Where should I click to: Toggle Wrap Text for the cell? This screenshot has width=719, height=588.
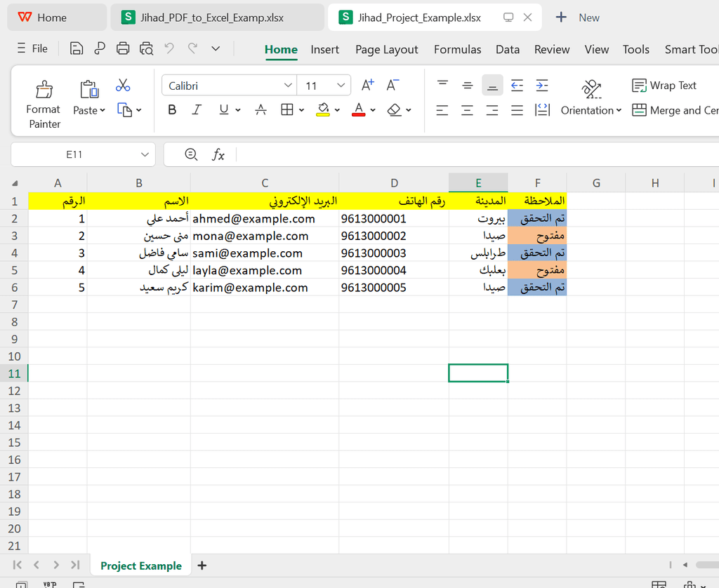664,86
